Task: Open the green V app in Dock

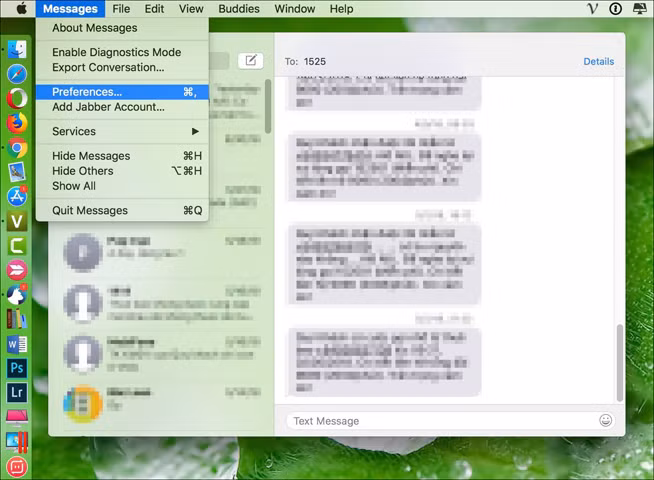Action: pyautogui.click(x=17, y=221)
